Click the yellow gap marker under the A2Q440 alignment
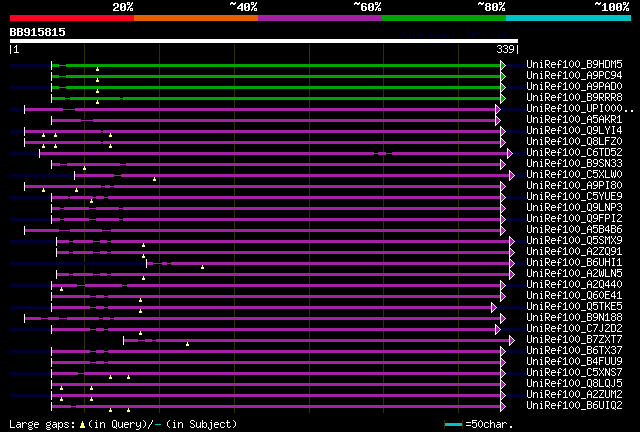Screen dimensions: 640x432 [61, 289]
